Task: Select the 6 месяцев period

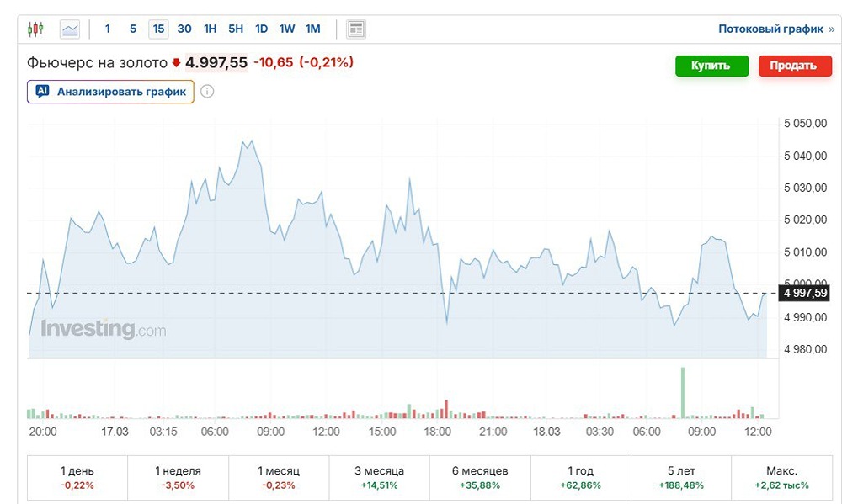Action: coord(480,478)
